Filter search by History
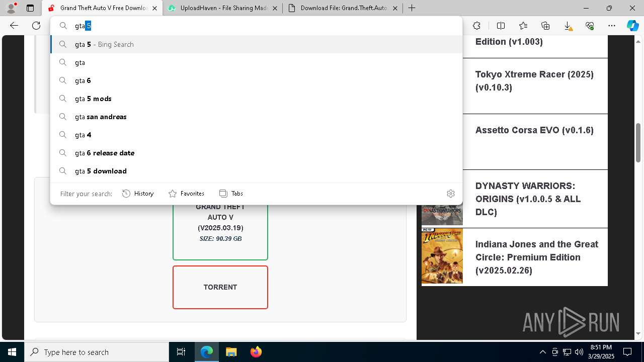This screenshot has width=644, height=362. [138, 194]
